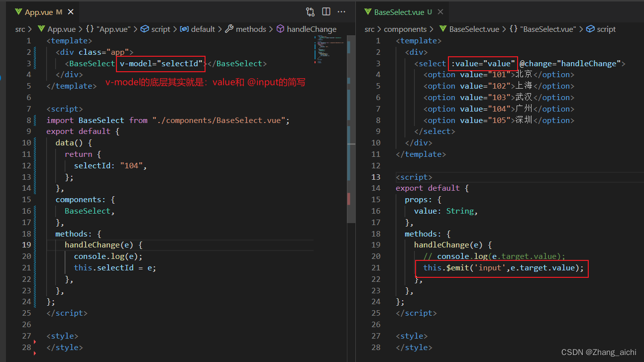Image resolution: width=644 pixels, height=362 pixels.
Task: Click <script> tag on BaseSelect.vue line 13
Action: coord(414,177)
